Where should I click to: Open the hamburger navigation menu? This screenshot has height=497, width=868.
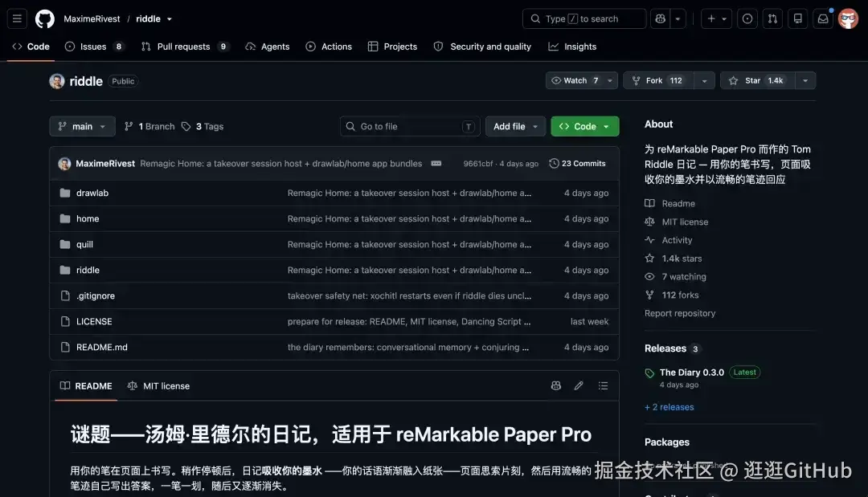(x=17, y=18)
